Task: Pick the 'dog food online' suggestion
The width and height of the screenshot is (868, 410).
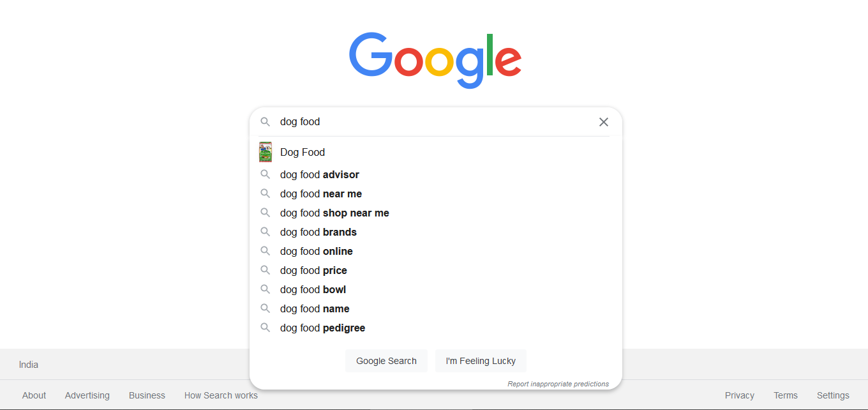Action: click(x=317, y=251)
